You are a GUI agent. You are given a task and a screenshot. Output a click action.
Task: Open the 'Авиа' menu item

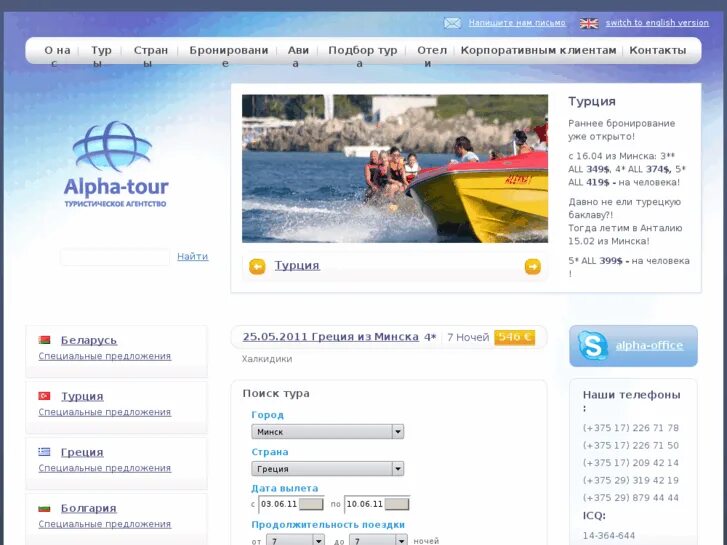point(298,56)
